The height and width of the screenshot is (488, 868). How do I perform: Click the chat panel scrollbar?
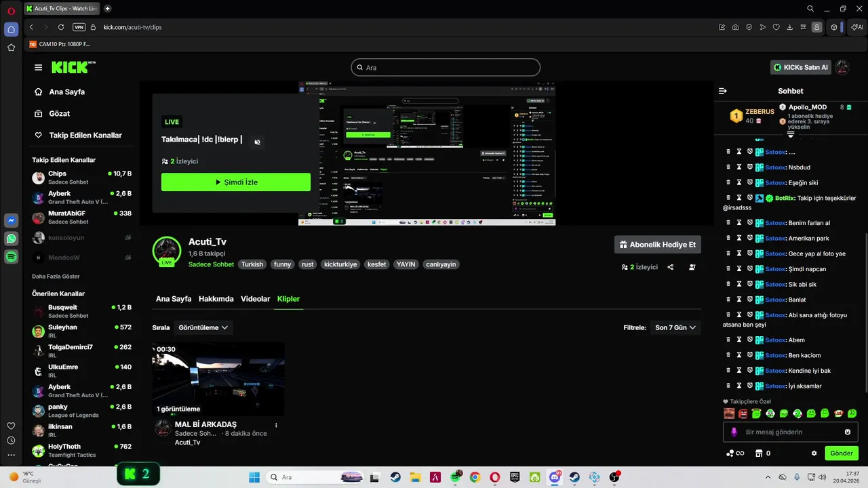pos(865,313)
